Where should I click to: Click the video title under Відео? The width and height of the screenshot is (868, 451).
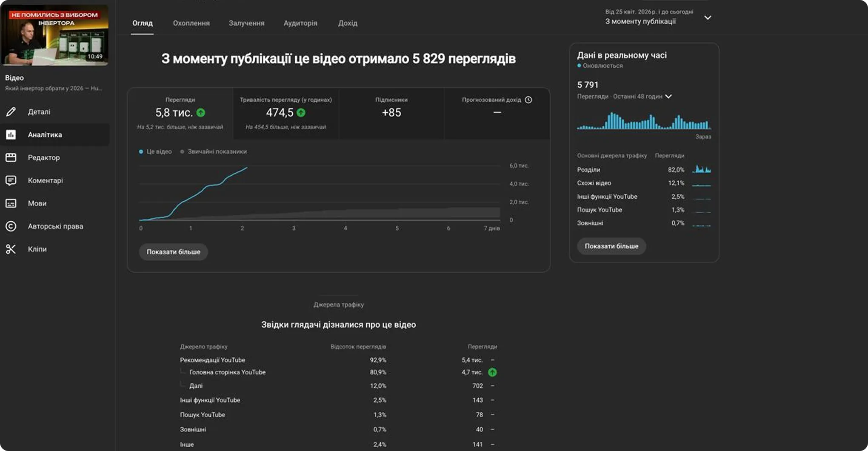coord(53,88)
